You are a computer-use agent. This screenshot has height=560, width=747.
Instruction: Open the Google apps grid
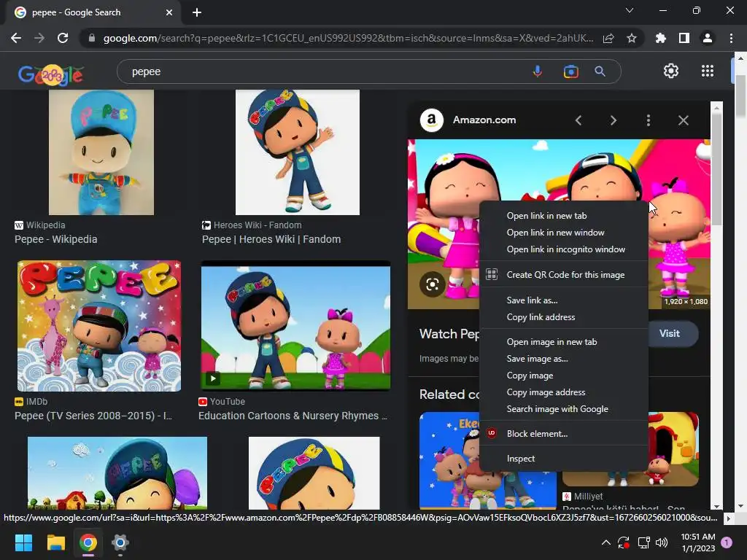tap(708, 71)
